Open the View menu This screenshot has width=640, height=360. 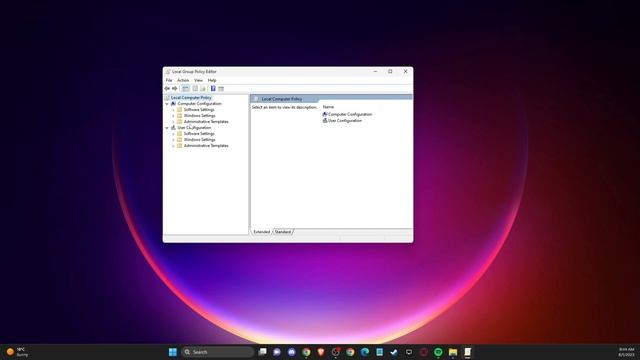click(198, 80)
